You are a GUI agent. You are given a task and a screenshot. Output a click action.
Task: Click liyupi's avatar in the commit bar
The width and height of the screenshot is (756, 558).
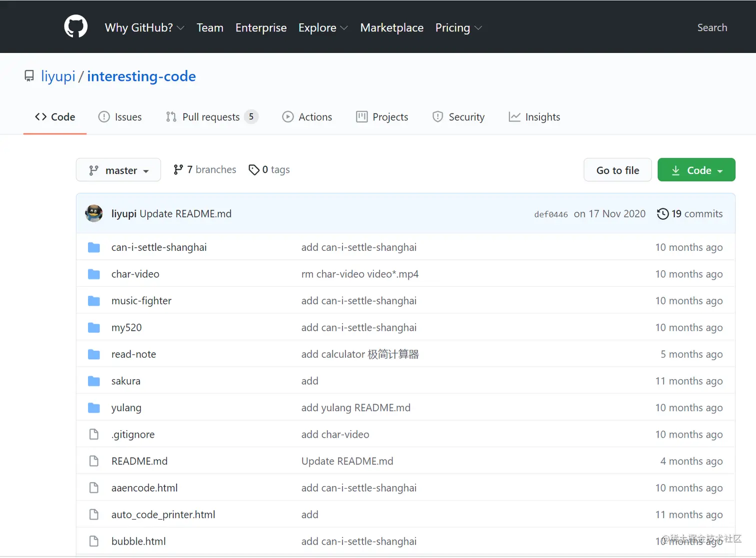[x=94, y=213]
